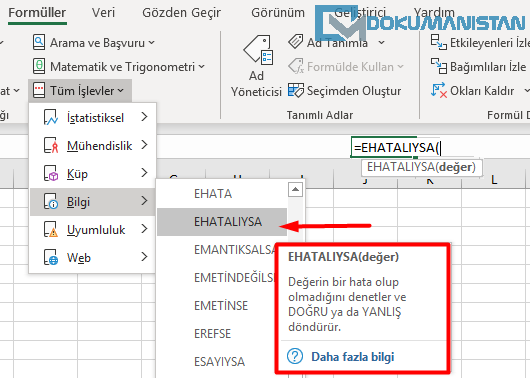Viewport: 530px width, 378px height.
Task: Click the Bağımlıları İzle icon
Action: click(x=438, y=66)
